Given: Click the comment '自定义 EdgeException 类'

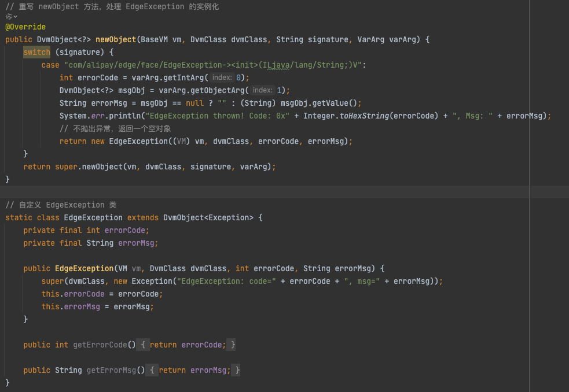Looking at the screenshot, I should [x=67, y=205].
